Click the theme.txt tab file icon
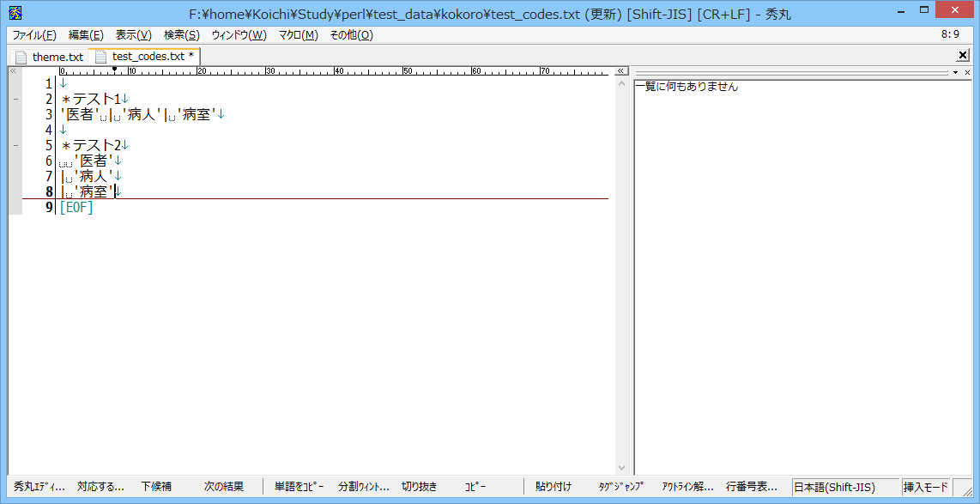This screenshot has width=980, height=504. pyautogui.click(x=21, y=57)
